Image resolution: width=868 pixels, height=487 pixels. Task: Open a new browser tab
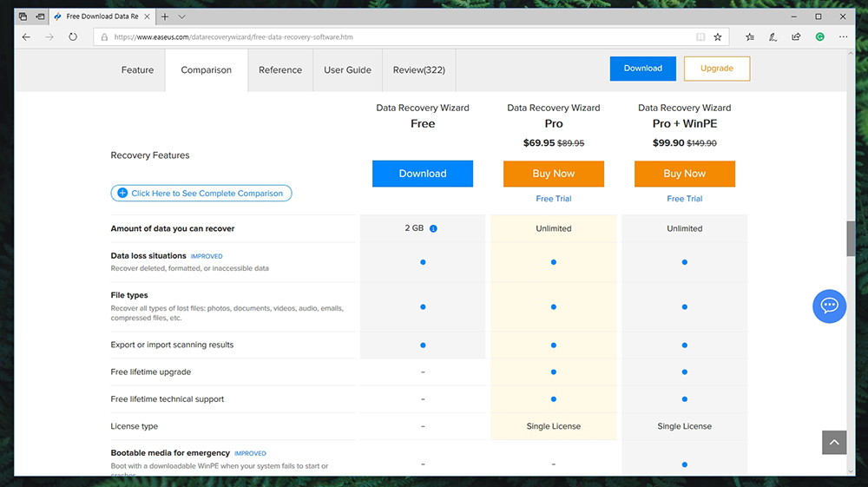pos(164,16)
